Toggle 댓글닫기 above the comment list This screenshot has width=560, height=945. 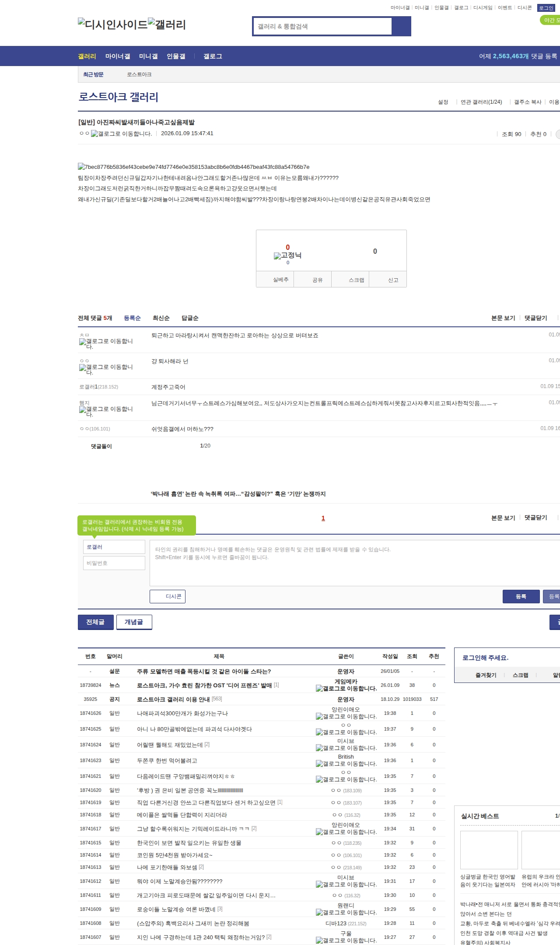[x=535, y=318]
